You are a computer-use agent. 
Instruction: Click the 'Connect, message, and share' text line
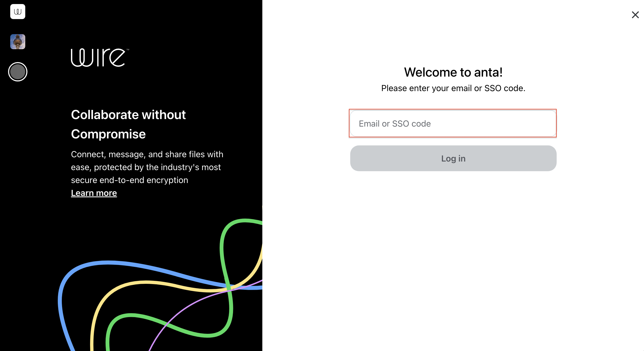(147, 154)
